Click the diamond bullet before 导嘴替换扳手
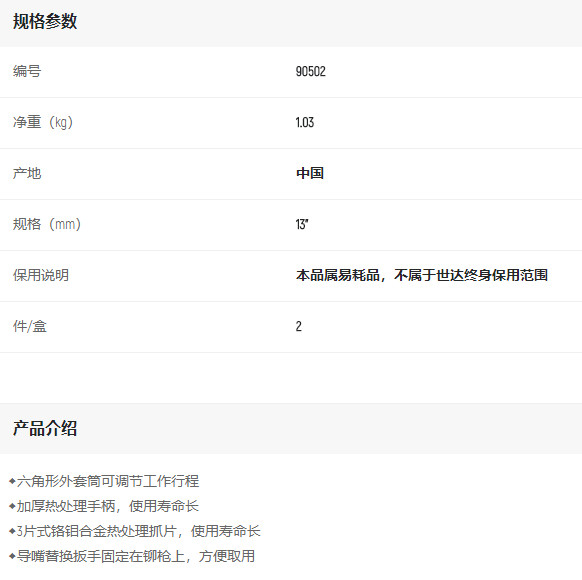Viewport: 582px width, 580px height. [x=12, y=556]
